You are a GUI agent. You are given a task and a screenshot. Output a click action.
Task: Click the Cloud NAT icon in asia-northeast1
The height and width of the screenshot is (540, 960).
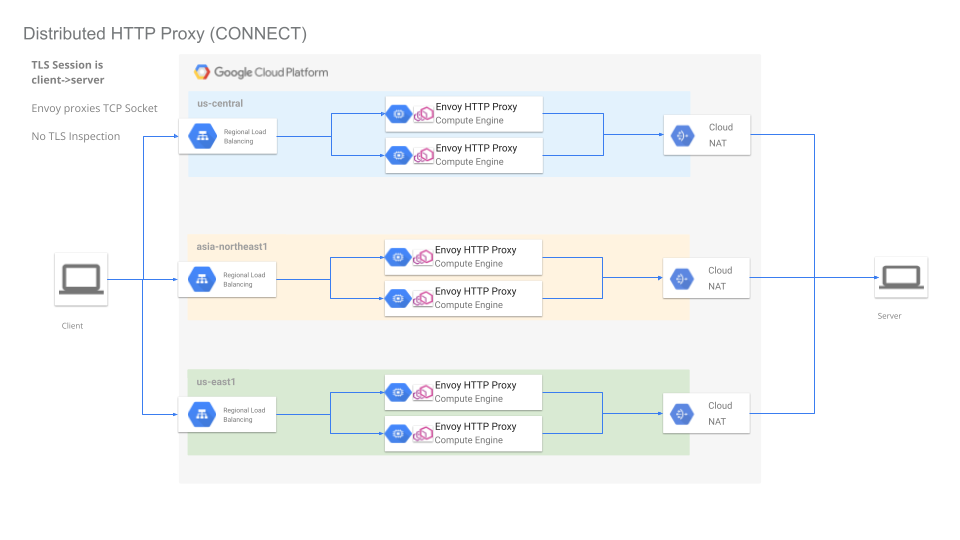coord(684,278)
